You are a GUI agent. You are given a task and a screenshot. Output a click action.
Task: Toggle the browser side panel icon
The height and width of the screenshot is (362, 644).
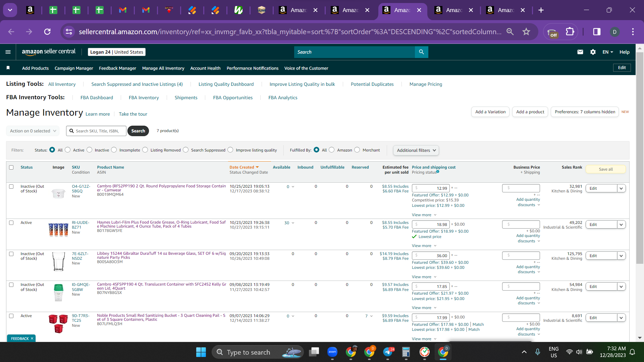tap(597, 32)
